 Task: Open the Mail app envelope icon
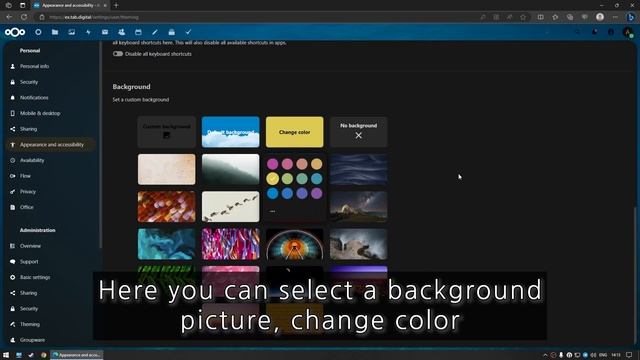coord(105,32)
